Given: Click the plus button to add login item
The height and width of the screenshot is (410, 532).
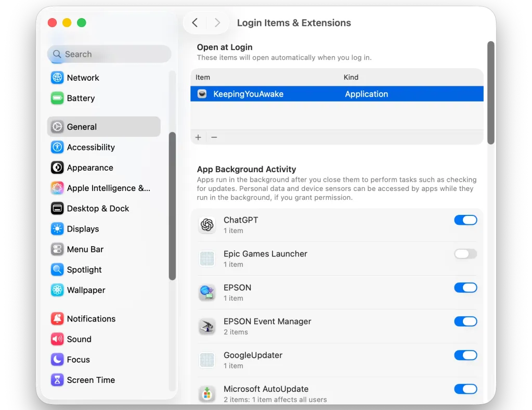Looking at the screenshot, I should pyautogui.click(x=198, y=137).
